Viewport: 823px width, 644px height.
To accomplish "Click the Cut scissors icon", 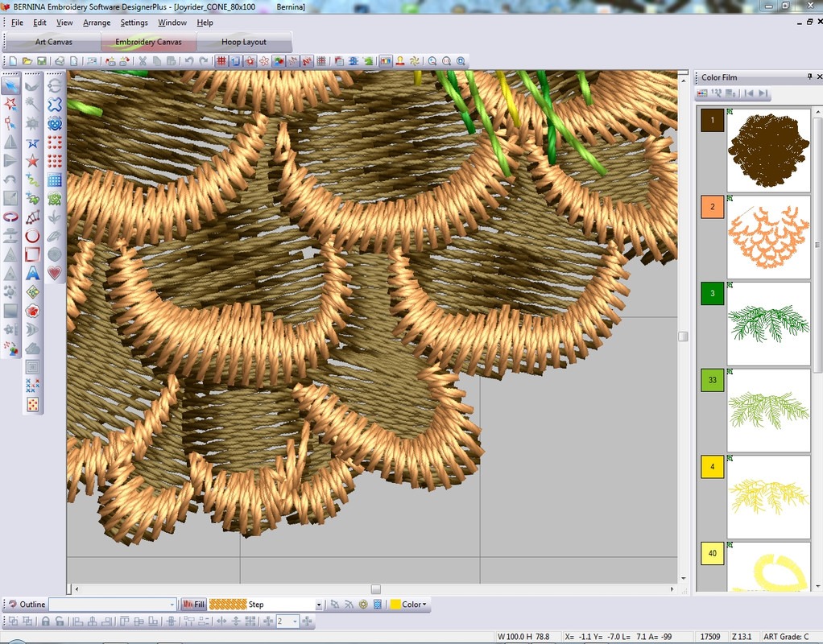I will [143, 61].
